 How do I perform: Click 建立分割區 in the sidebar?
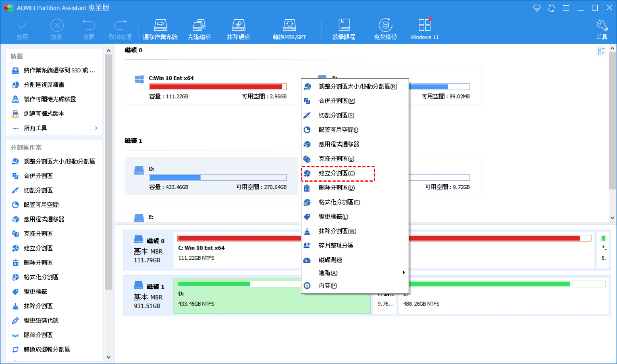tap(32, 248)
